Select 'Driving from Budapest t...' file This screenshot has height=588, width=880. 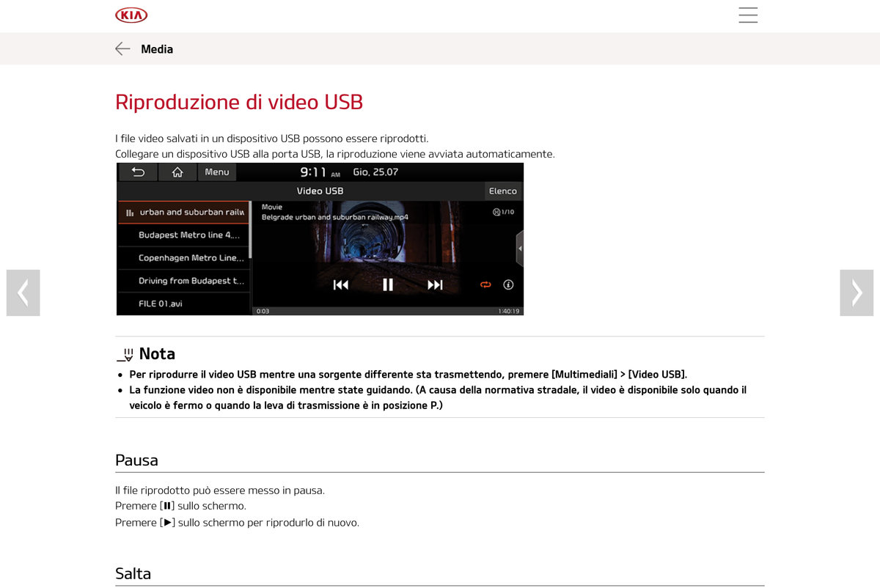point(183,281)
